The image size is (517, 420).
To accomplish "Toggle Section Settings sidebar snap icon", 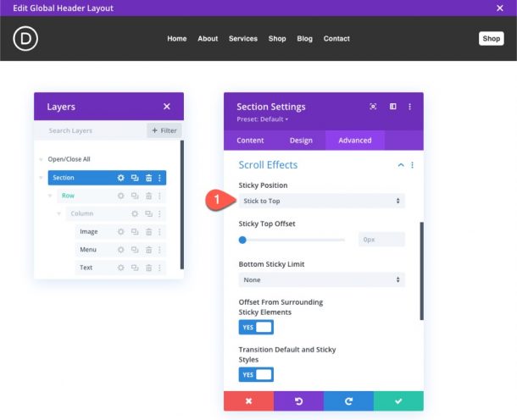I will 392,107.
